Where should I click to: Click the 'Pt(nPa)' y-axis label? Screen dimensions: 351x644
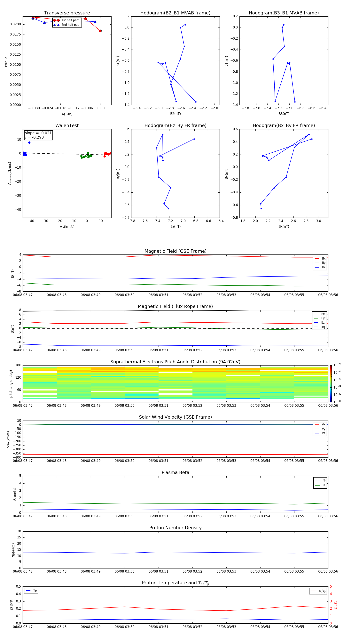6,61
